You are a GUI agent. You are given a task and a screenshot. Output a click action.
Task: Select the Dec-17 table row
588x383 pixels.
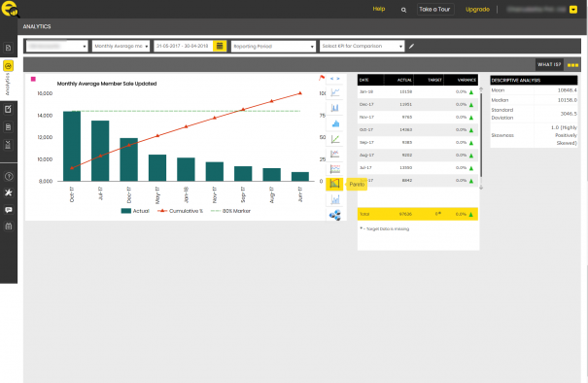click(x=418, y=105)
